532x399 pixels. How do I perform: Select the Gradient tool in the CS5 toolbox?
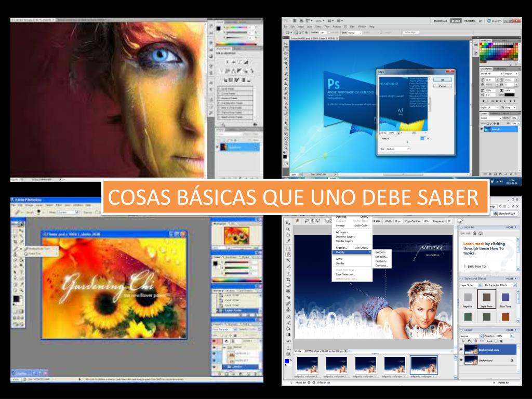tap(286, 98)
